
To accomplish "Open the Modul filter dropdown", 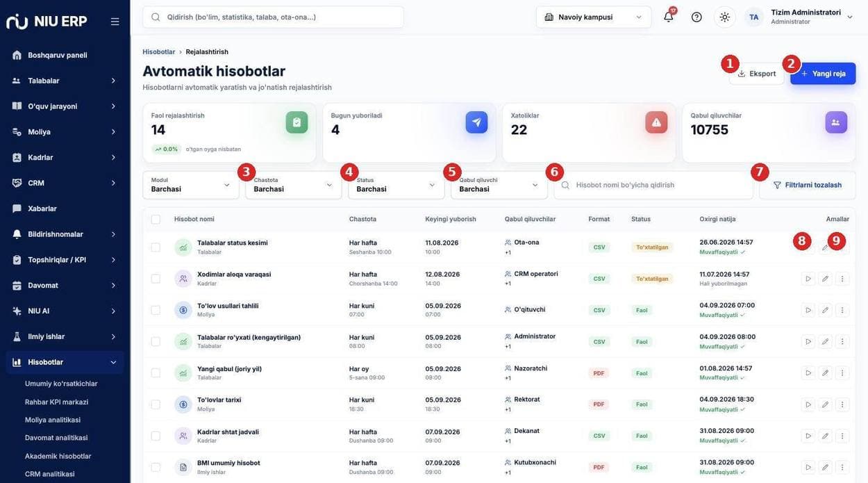I will [191, 185].
